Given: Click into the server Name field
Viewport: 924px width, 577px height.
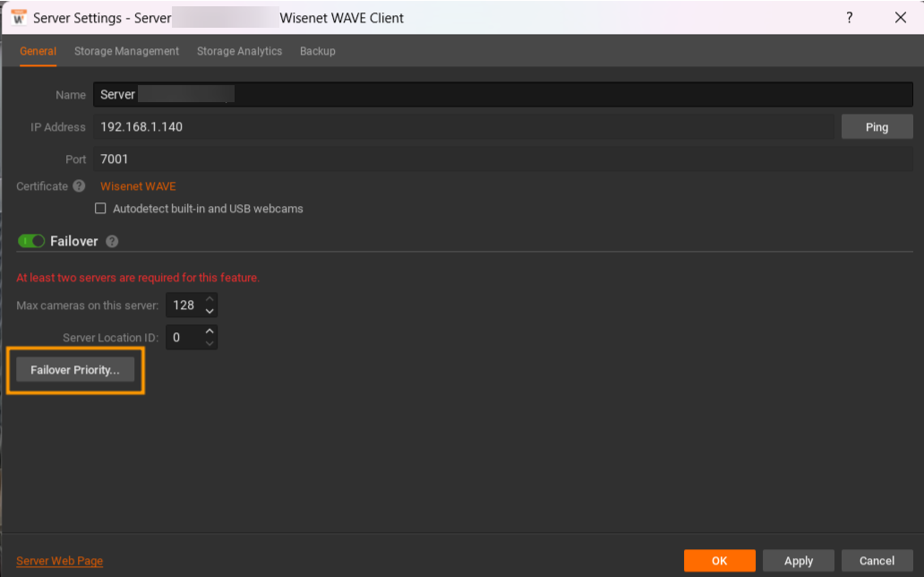Looking at the screenshot, I should pyautogui.click(x=502, y=94).
